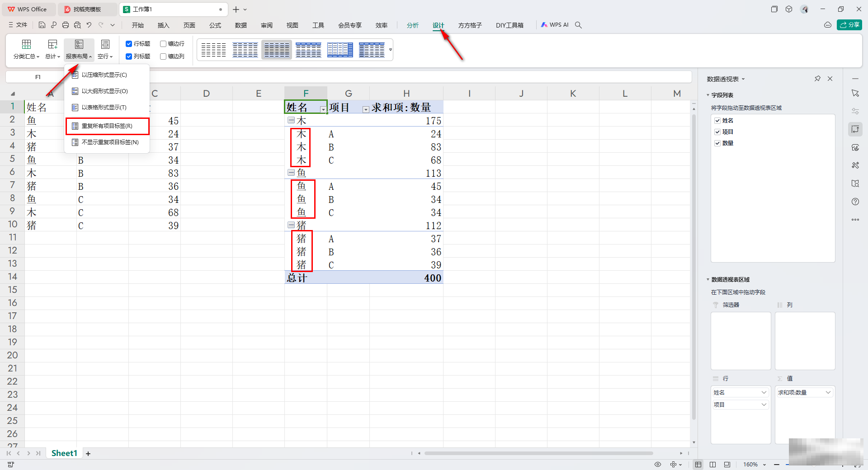Close the 数据透视表 side panel

click(x=830, y=79)
